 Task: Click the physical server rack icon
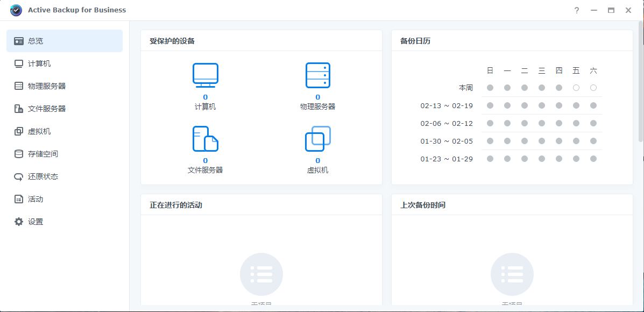tap(317, 75)
